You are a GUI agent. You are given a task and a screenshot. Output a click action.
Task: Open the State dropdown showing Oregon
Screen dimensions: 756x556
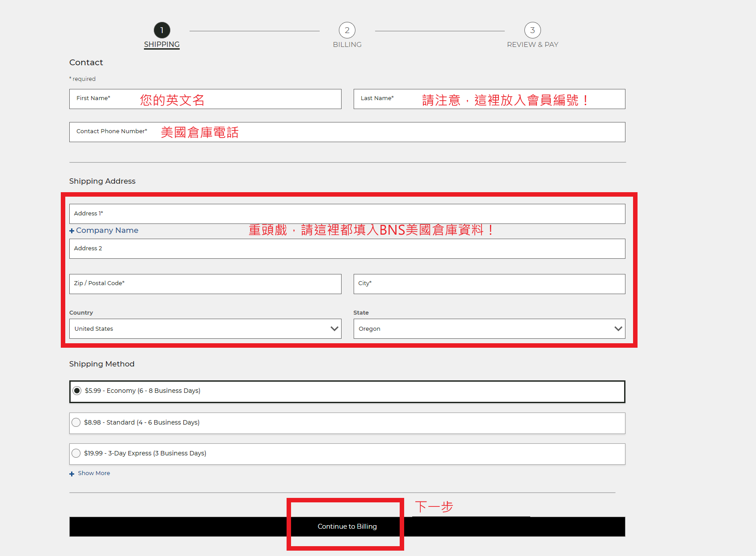click(489, 329)
